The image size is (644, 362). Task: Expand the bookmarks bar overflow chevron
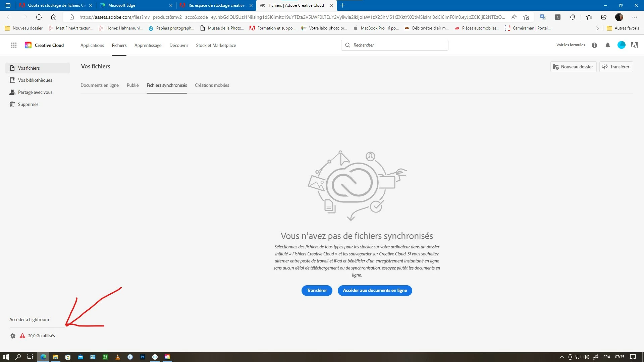[x=597, y=28]
